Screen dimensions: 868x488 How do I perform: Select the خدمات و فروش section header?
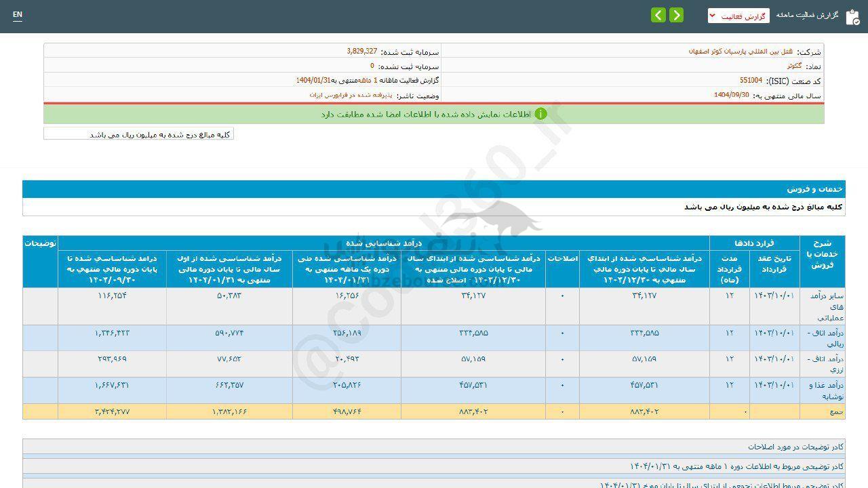point(814,189)
